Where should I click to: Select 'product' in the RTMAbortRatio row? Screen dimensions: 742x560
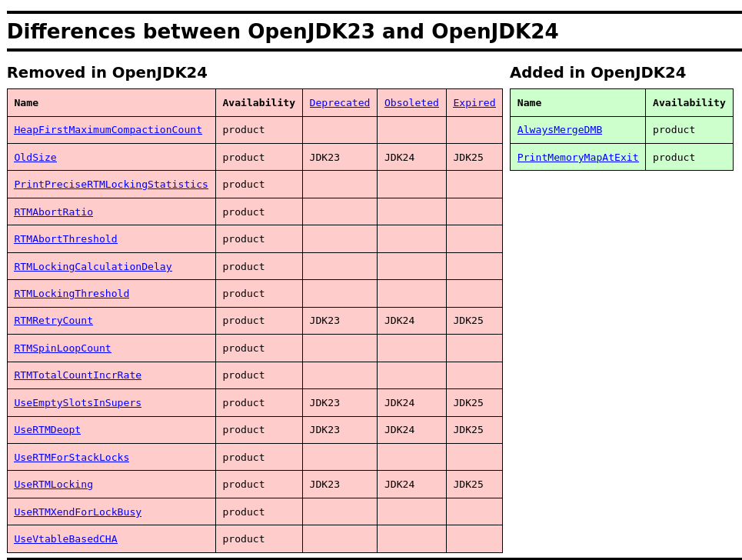click(244, 212)
